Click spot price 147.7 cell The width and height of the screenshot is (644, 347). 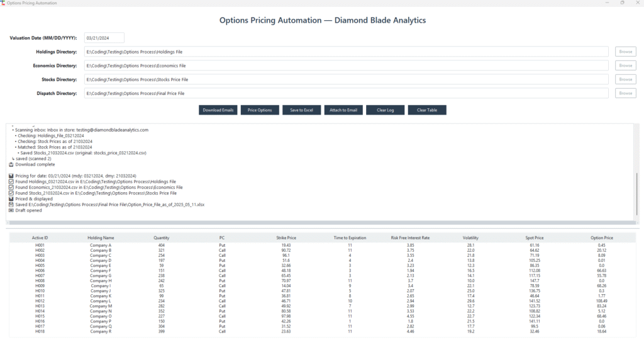[535, 281]
